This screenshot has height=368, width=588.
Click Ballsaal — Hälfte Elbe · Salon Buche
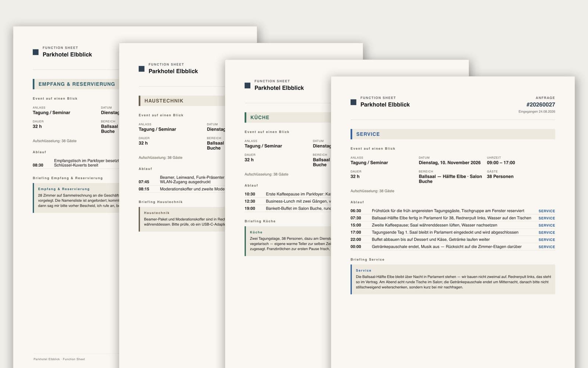click(x=450, y=179)
